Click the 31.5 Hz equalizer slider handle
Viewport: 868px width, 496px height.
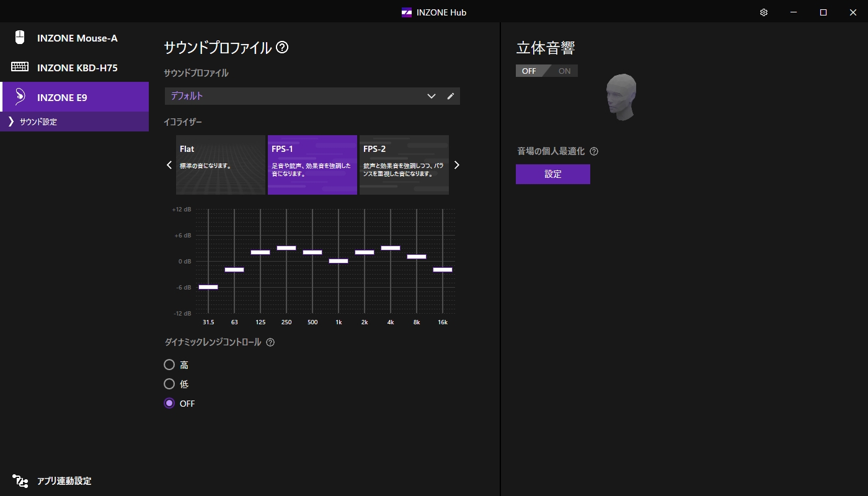[208, 287]
